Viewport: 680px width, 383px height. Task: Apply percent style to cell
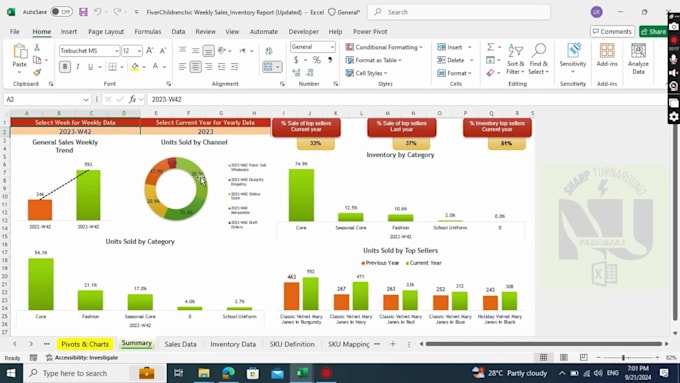pyautogui.click(x=317, y=60)
